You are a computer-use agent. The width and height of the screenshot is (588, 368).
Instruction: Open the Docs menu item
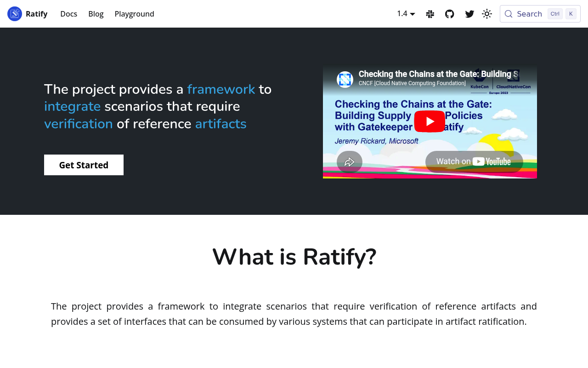[69, 14]
